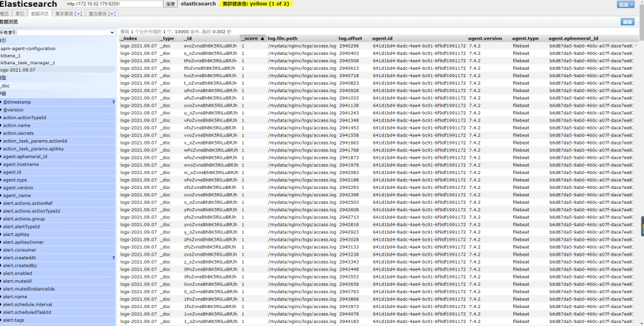
Task: Click the log.offset value 2941033
Action: click(349, 98)
